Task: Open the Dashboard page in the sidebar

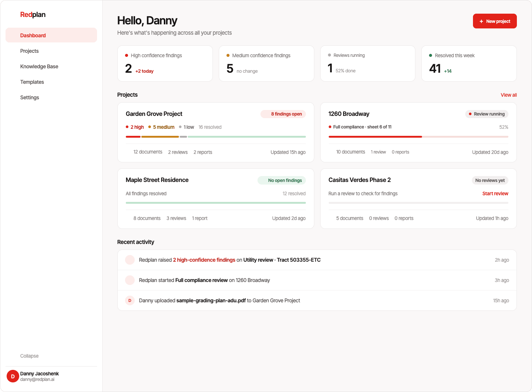Action: pos(51,35)
